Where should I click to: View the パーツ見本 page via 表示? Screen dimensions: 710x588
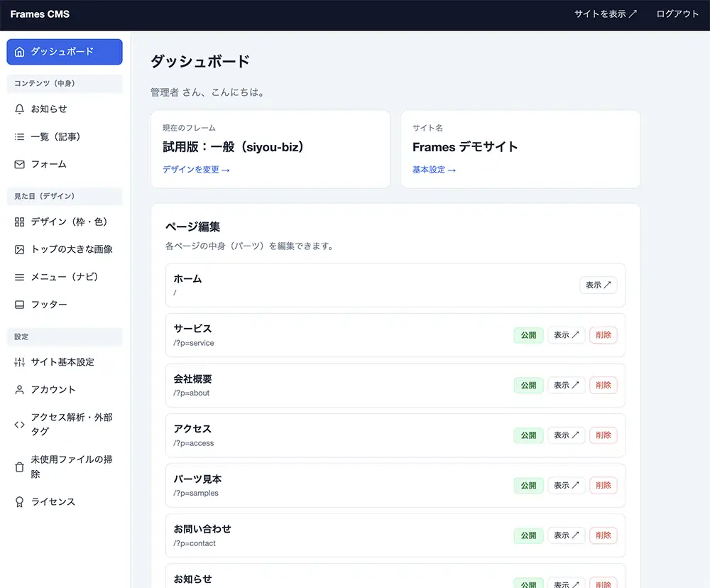[567, 486]
